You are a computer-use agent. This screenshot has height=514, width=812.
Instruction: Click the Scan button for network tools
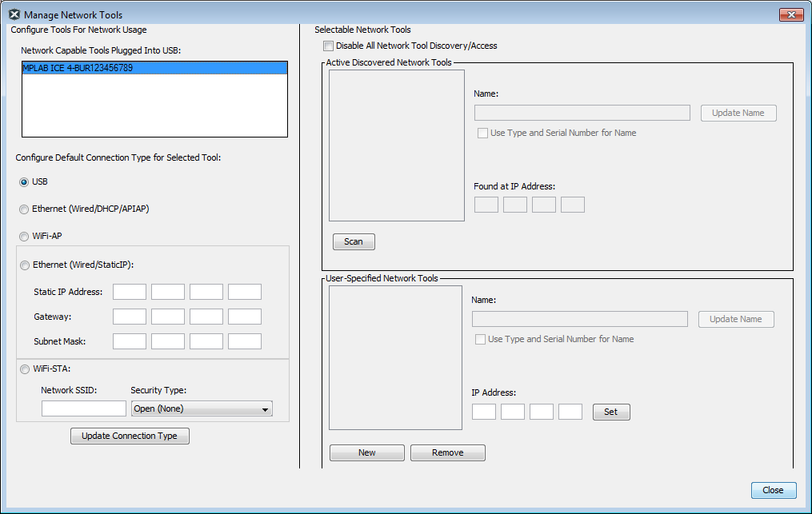pos(353,241)
